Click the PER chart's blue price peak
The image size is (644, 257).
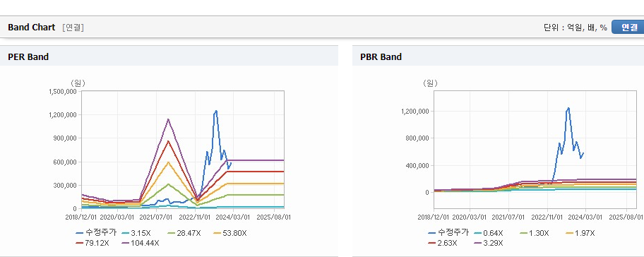click(x=215, y=111)
